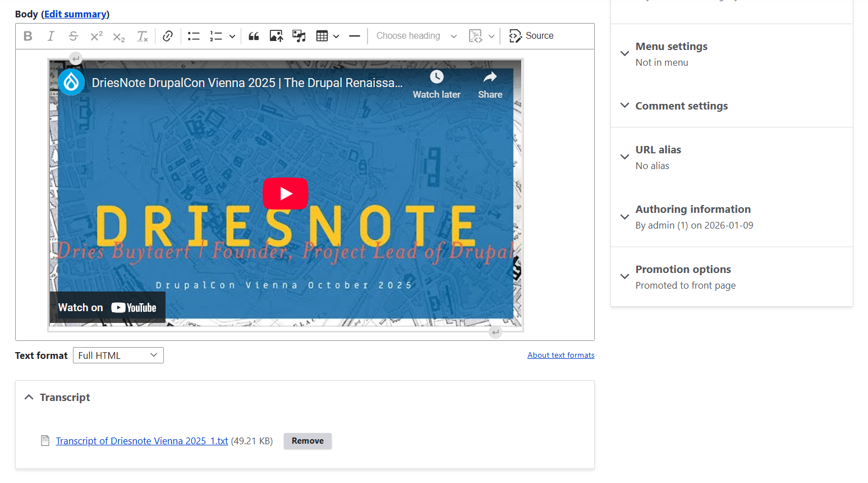
Task: Insert media from the toolbar
Action: tap(298, 36)
